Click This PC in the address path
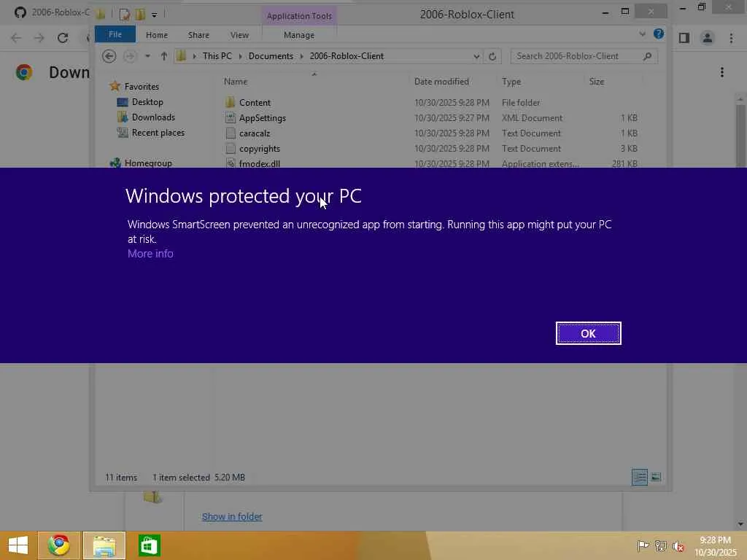Image resolution: width=747 pixels, height=560 pixels. 217,56
